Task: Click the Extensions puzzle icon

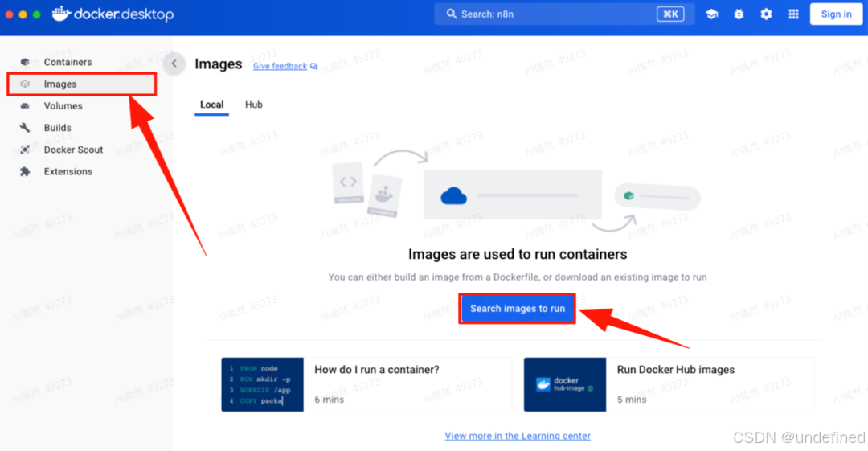Action: click(x=25, y=172)
